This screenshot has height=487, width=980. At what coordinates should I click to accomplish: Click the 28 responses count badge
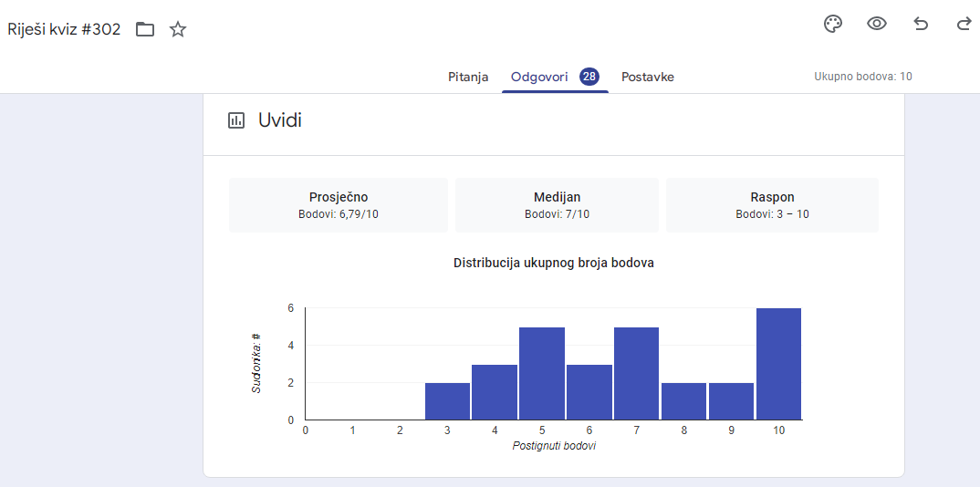click(589, 77)
